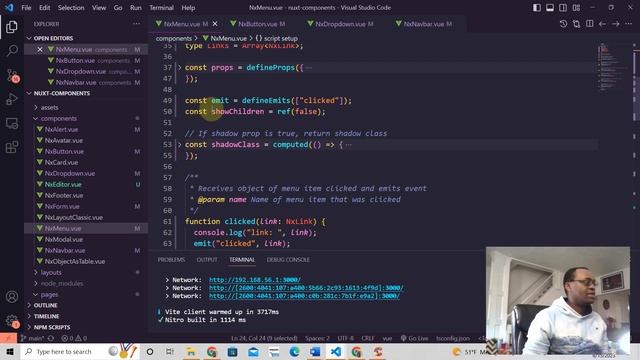Toggle bottom panel layout icon
The height and width of the screenshot is (360, 640).
(550, 7)
